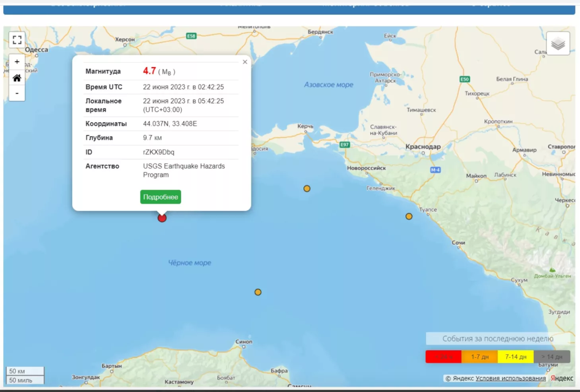Viewport: 580px width, 392px height.
Task: Click the green Подробнее button
Action: [x=161, y=197]
